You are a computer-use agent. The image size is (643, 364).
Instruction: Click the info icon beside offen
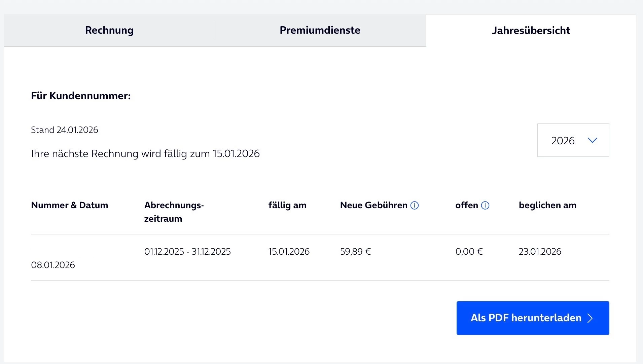tap(485, 206)
